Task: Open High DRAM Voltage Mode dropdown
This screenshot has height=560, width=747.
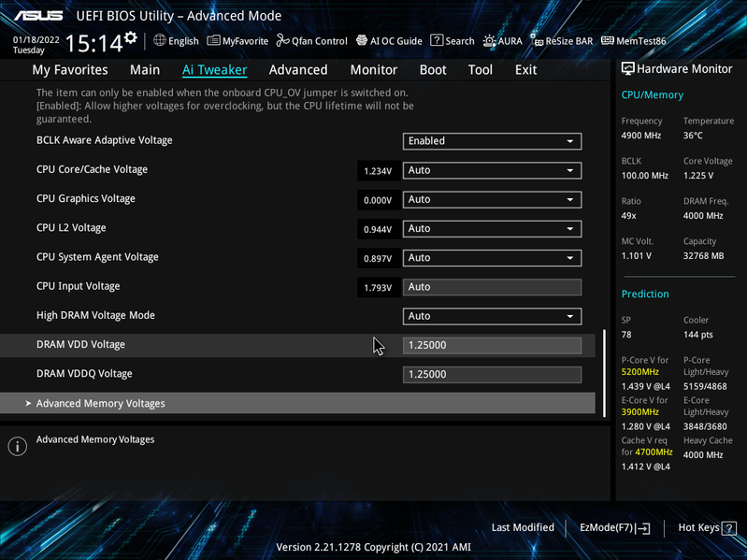Action: [492, 316]
